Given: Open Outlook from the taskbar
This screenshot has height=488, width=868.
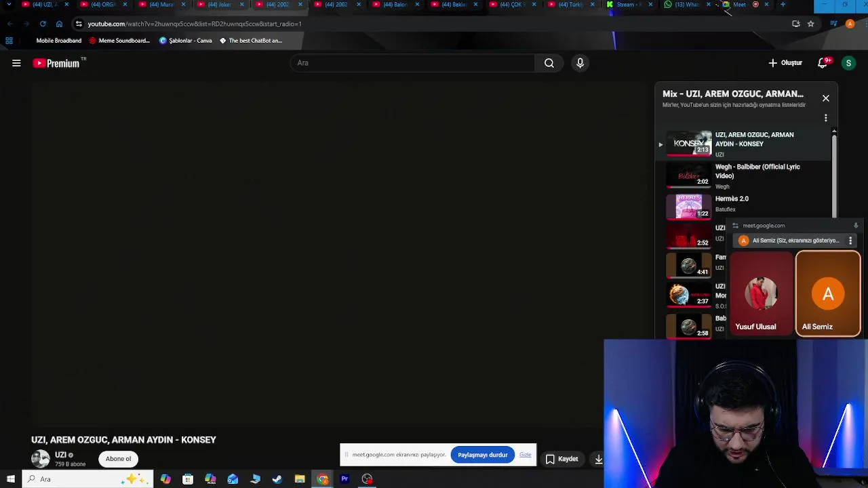Looking at the screenshot, I should pyautogui.click(x=233, y=479).
